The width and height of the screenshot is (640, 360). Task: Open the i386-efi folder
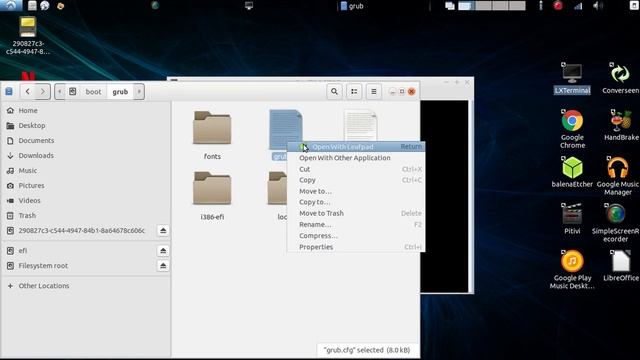(212, 196)
